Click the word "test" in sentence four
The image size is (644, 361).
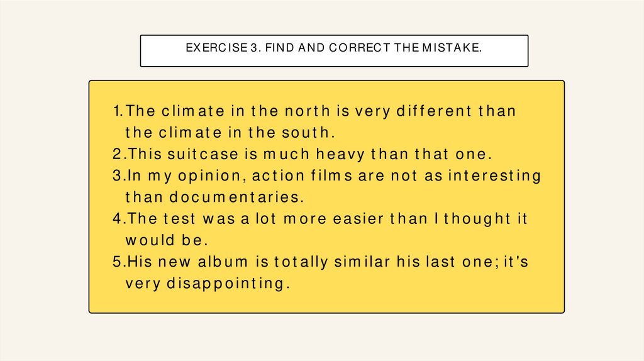coord(180,218)
